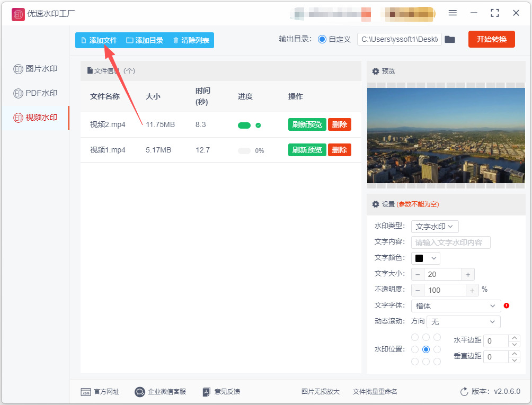Click the red warning icon beside 文字字体
This screenshot has width=532, height=405.
click(507, 305)
